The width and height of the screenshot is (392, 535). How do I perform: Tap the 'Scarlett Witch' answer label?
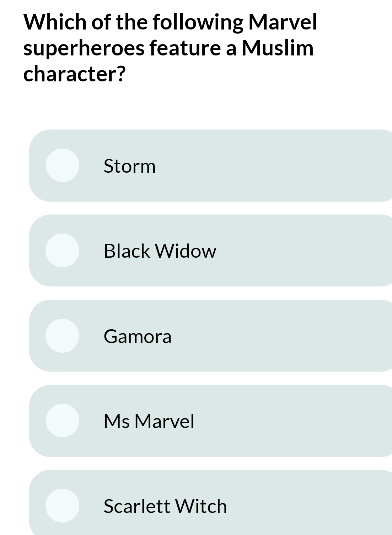pyautogui.click(x=165, y=506)
